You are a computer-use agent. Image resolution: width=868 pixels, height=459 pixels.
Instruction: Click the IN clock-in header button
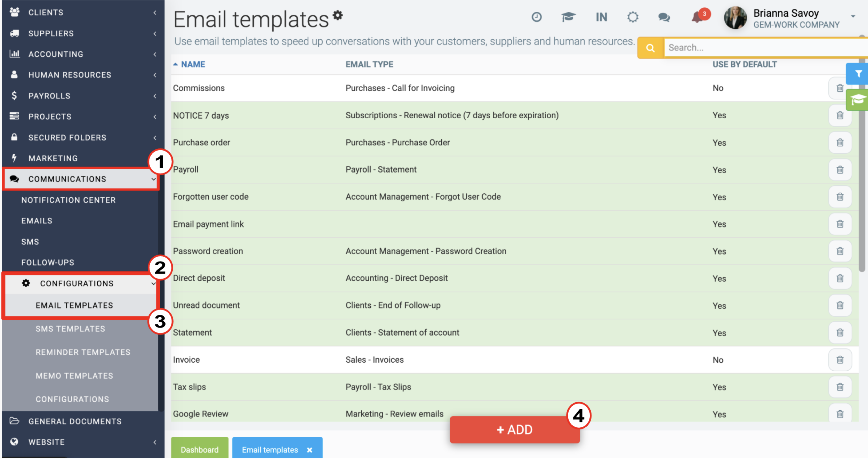(x=601, y=17)
